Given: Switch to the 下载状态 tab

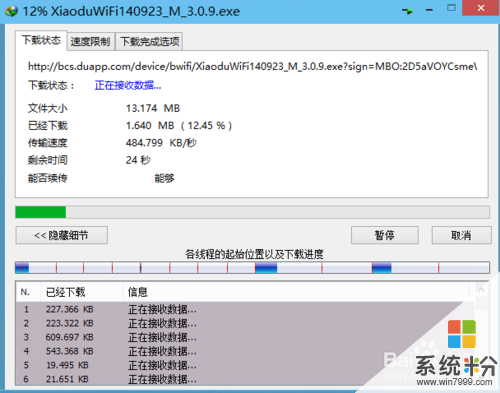Looking at the screenshot, I should click(x=41, y=40).
